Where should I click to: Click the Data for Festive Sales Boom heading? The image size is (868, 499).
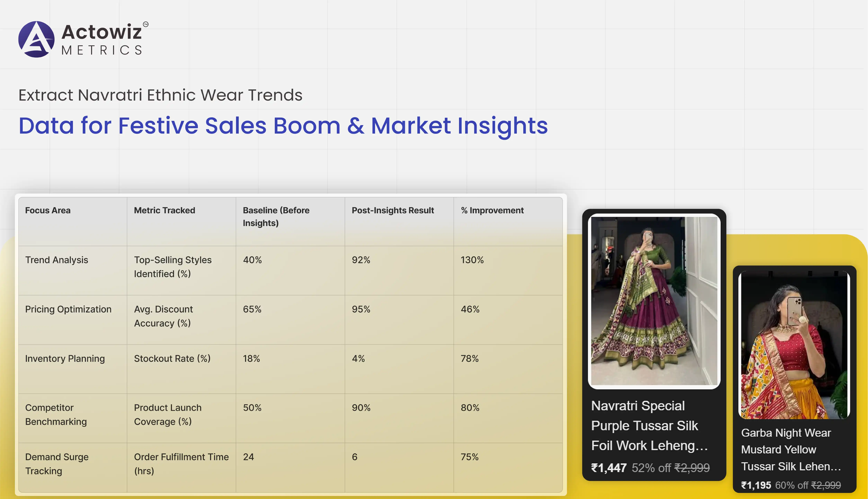tap(283, 125)
